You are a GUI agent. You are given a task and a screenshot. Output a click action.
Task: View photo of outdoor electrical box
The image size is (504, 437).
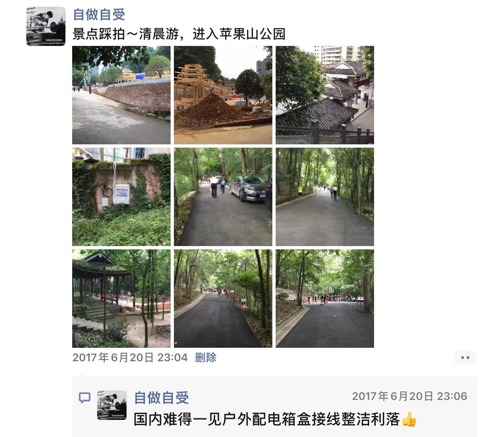click(x=121, y=197)
